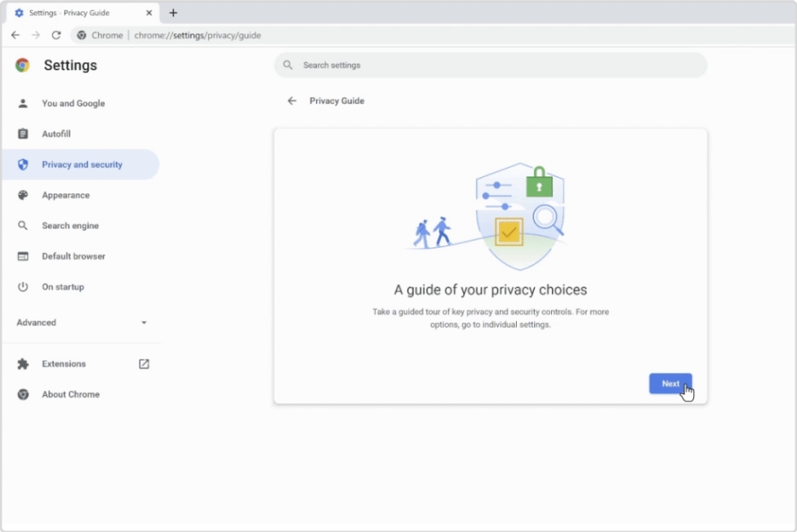Click the address bar URL chrome://settings/privacy/guide
This screenshot has height=532, width=797.
pyautogui.click(x=198, y=35)
